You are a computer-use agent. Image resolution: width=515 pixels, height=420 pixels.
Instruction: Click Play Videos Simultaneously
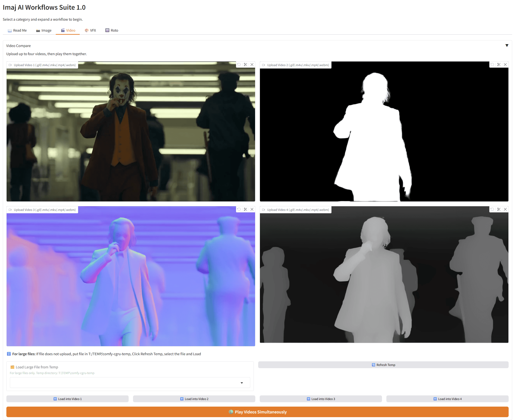pyautogui.click(x=257, y=412)
